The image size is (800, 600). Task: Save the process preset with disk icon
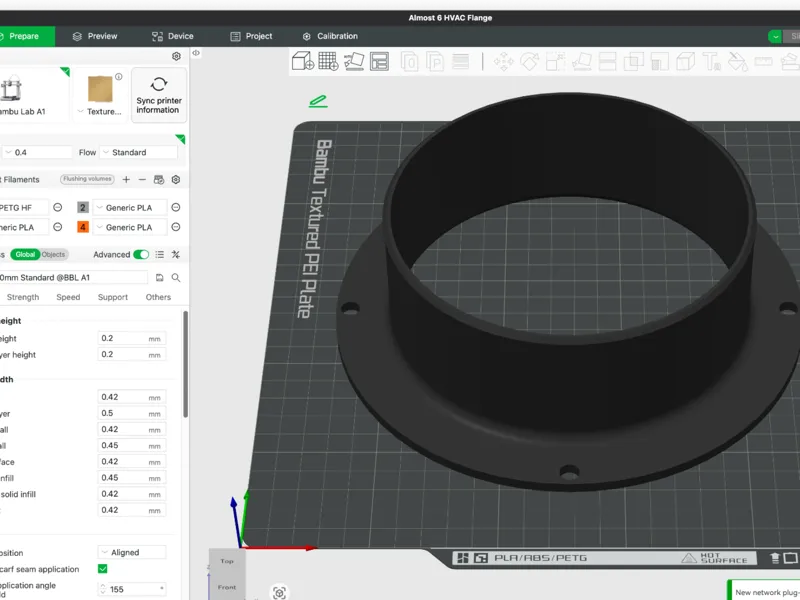[x=159, y=278]
